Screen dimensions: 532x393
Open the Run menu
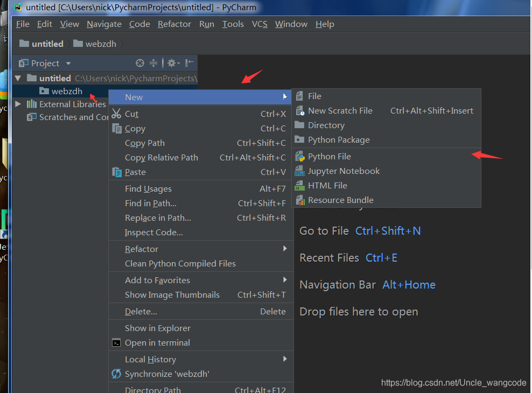point(207,24)
